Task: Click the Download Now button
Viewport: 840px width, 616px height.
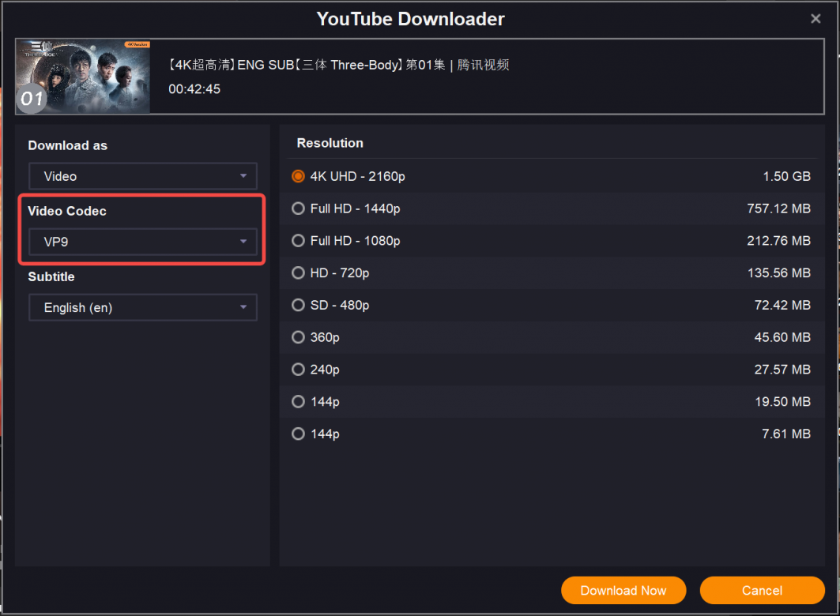Action: 623,590
